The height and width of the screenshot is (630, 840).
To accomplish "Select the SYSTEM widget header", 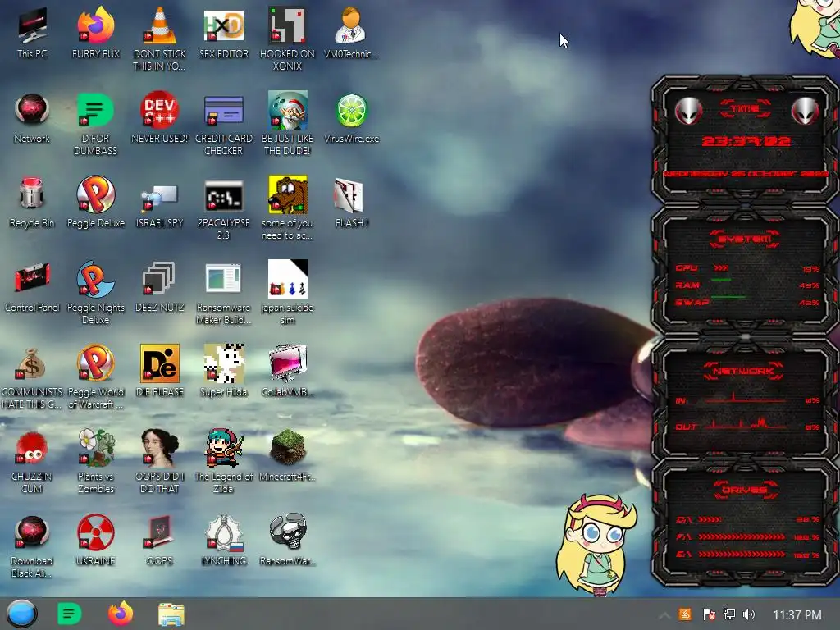I will point(745,239).
